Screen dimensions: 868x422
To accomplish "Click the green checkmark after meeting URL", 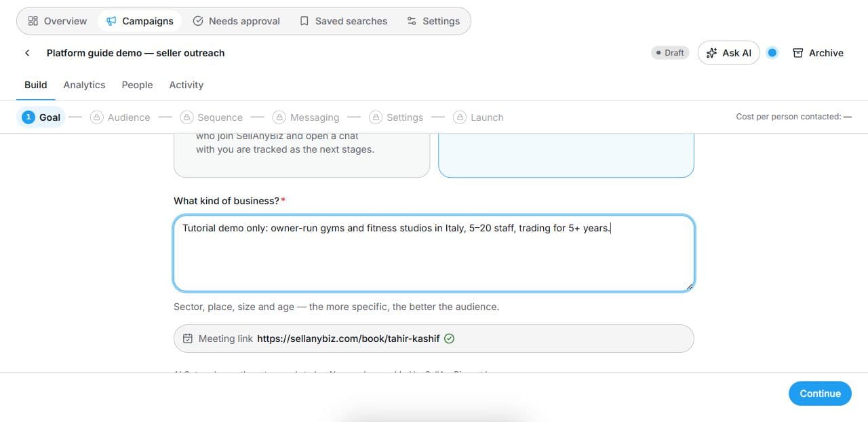I will [x=449, y=339].
